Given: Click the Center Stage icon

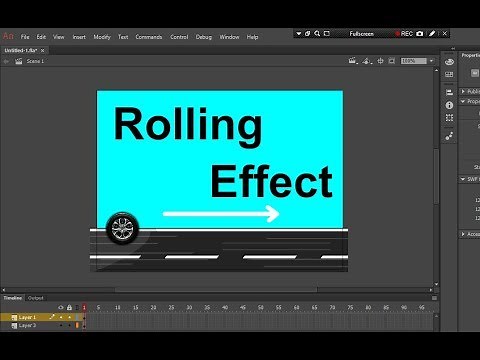Looking at the screenshot, I should coord(380,61).
